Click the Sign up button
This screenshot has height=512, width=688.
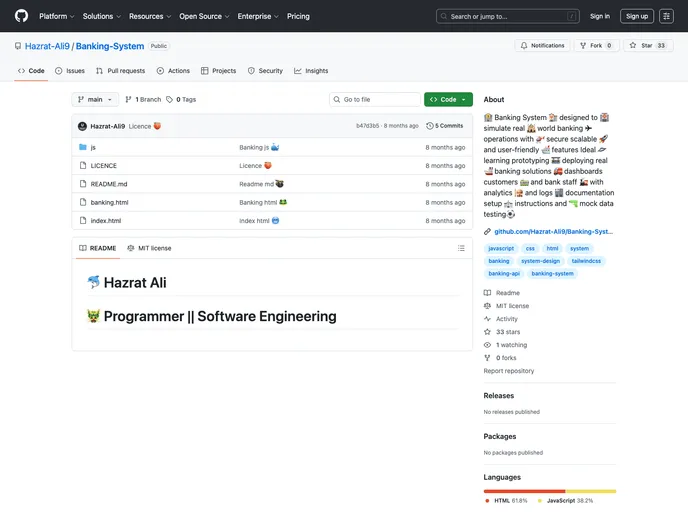636,16
